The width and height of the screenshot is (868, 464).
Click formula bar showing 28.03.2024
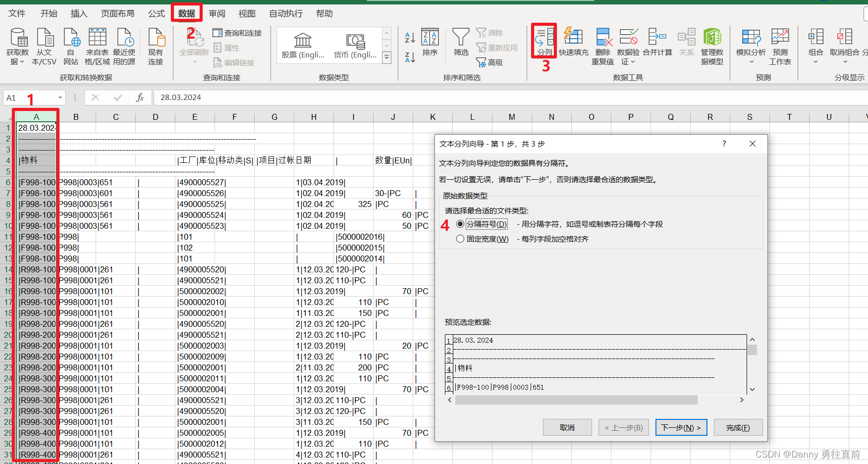(x=510, y=98)
